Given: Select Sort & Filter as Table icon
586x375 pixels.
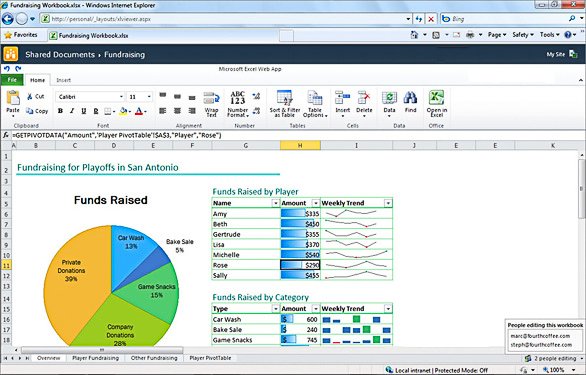Looking at the screenshot, I should click(285, 98).
